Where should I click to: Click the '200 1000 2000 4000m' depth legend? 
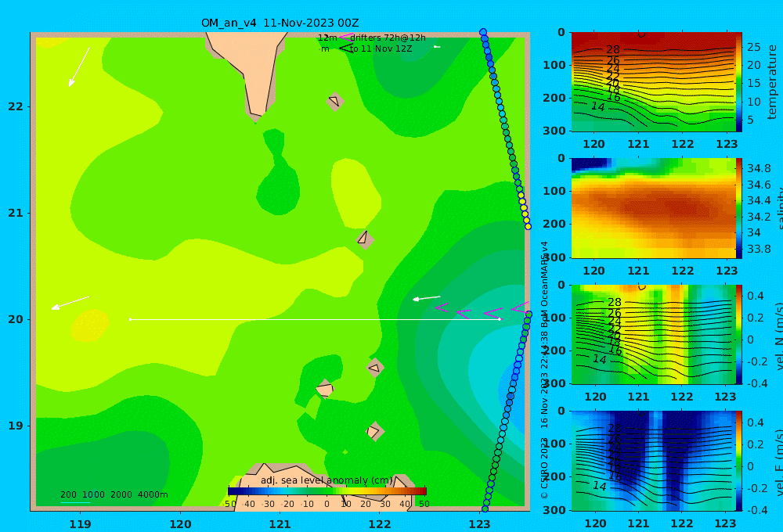[114, 494]
